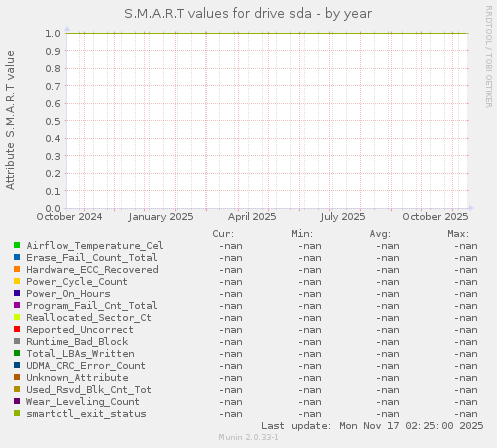Click the Munin 2.0.33-1 version text
Screen dimensions: 497x448
(x=248, y=437)
